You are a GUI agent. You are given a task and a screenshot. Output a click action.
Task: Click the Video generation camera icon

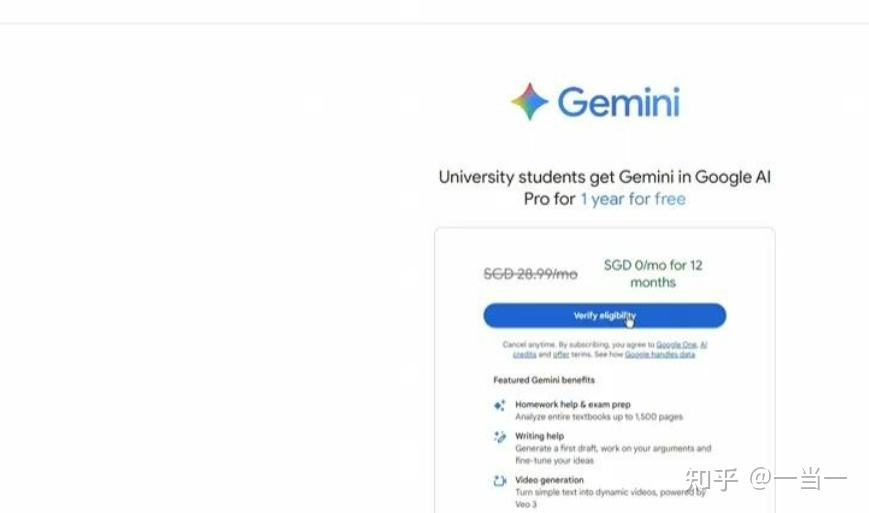click(499, 481)
